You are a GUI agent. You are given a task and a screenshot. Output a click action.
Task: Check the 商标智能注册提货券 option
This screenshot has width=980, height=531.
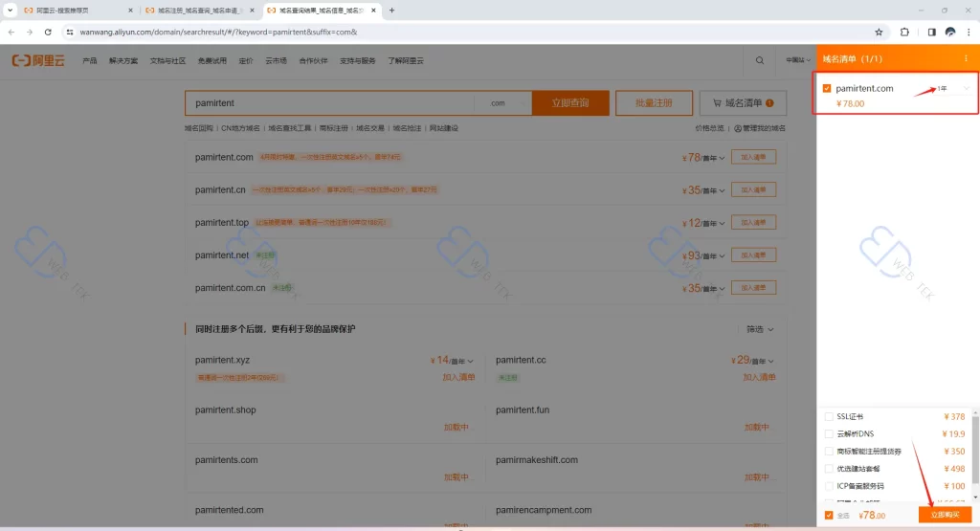(x=829, y=451)
